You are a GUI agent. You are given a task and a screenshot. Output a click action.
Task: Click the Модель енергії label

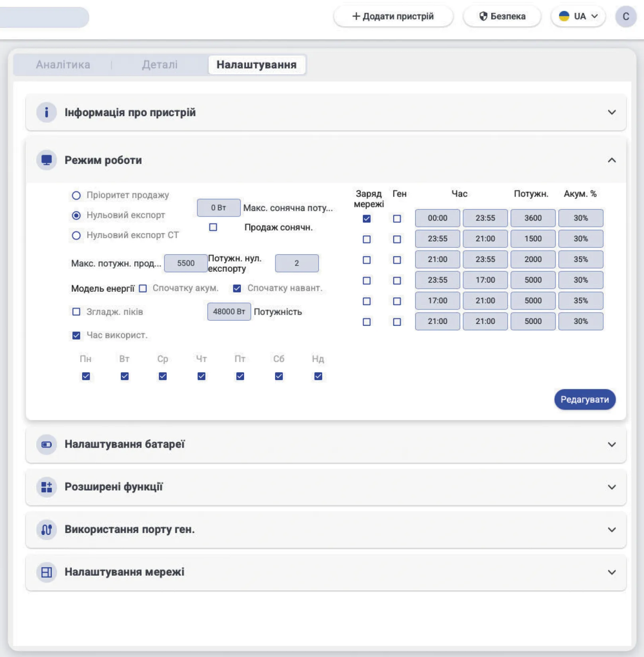click(x=103, y=288)
